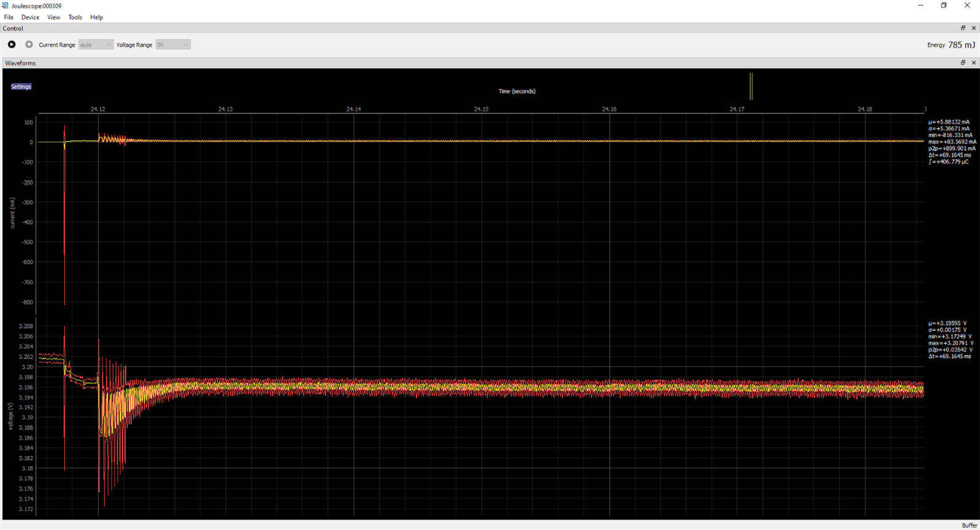Close the Waveforms panel

coord(973,63)
